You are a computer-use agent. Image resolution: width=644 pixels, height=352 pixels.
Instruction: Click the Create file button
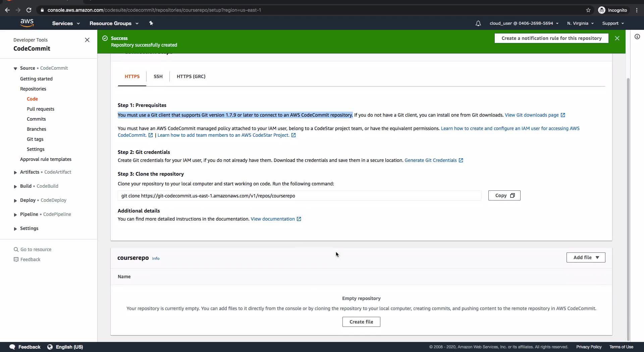361,322
